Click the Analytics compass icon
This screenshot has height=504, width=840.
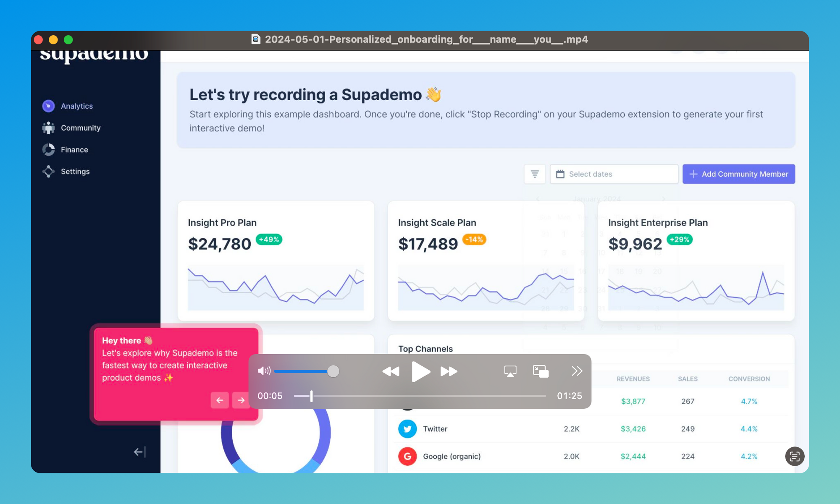tap(49, 106)
